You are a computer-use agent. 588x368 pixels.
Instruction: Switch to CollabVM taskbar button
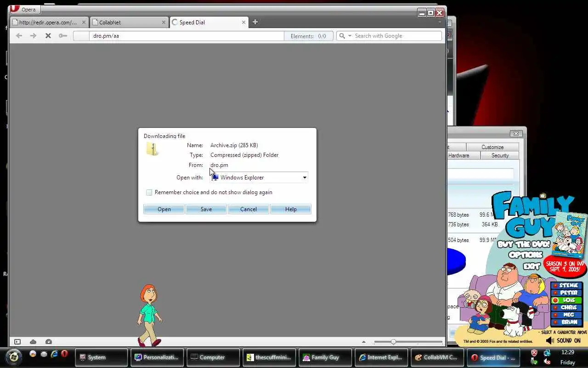pyautogui.click(x=438, y=357)
